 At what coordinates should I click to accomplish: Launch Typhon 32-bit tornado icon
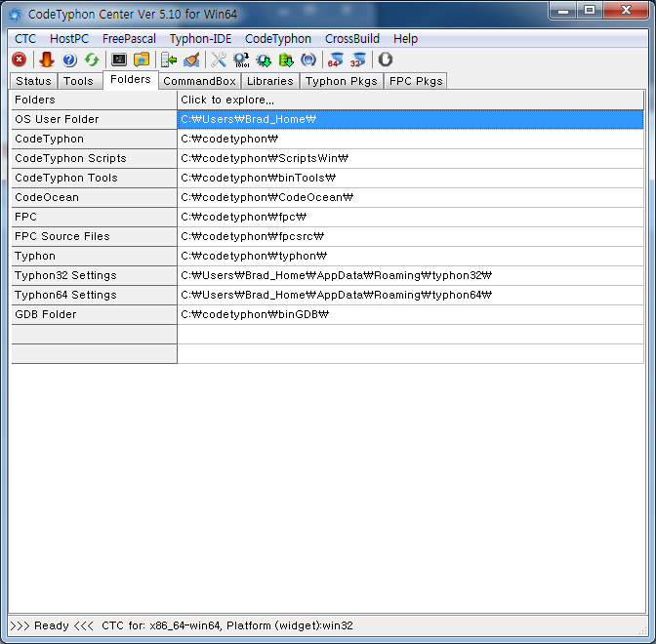[x=358, y=60]
